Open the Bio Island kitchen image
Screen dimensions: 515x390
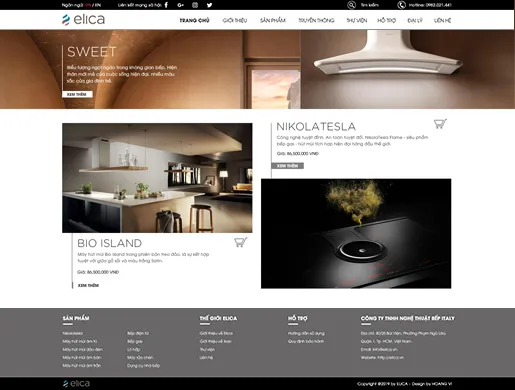click(x=157, y=178)
